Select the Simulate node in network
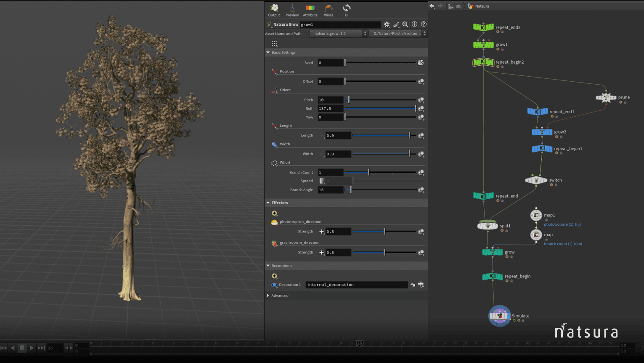The image size is (644, 363). tap(499, 316)
